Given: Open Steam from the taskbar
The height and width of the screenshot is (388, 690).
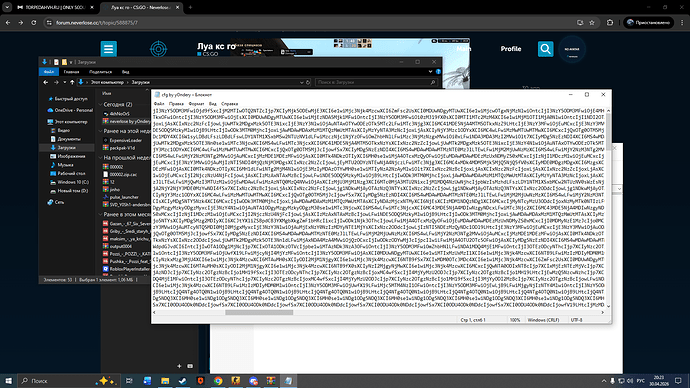Looking at the screenshot, I should pyautogui.click(x=183, y=381).
